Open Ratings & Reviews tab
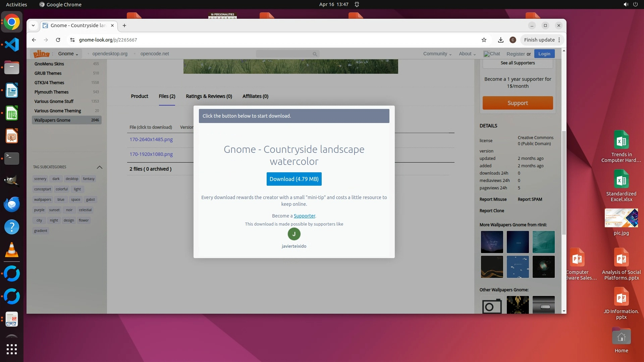The image size is (644, 362). click(209, 96)
